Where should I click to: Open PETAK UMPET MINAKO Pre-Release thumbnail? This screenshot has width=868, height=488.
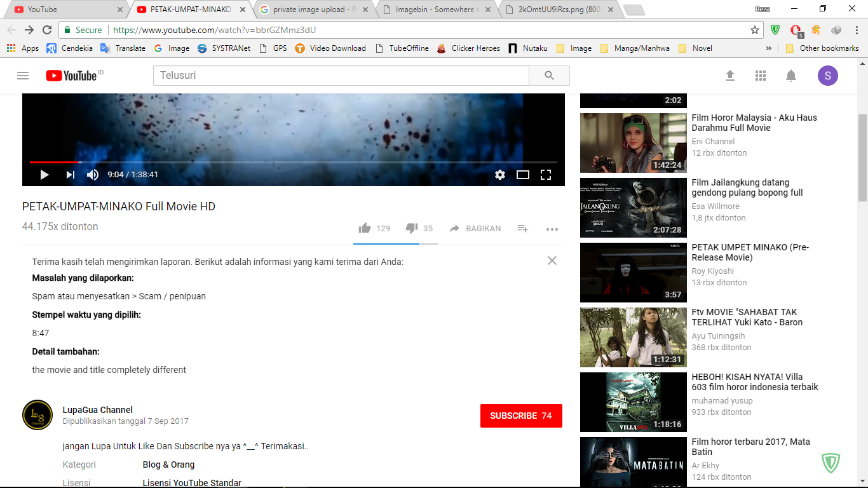634,273
